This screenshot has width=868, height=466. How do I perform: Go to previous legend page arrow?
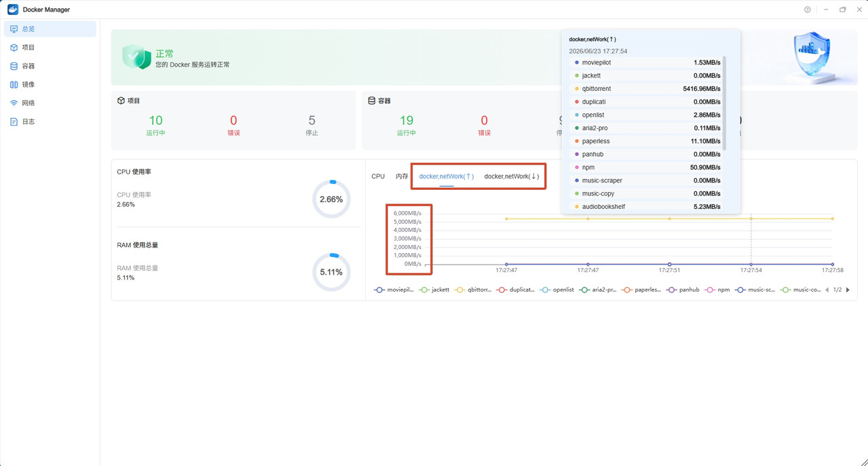pyautogui.click(x=827, y=290)
